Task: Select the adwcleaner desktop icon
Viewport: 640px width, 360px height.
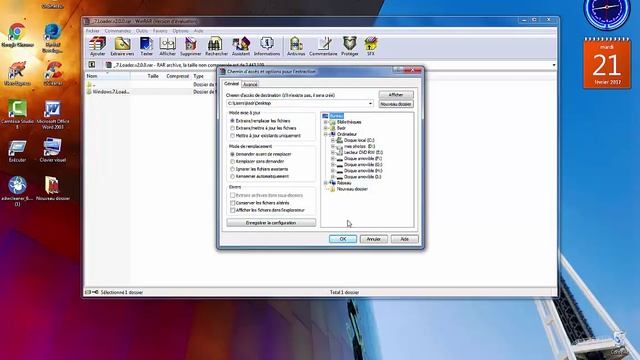Action: 17,191
